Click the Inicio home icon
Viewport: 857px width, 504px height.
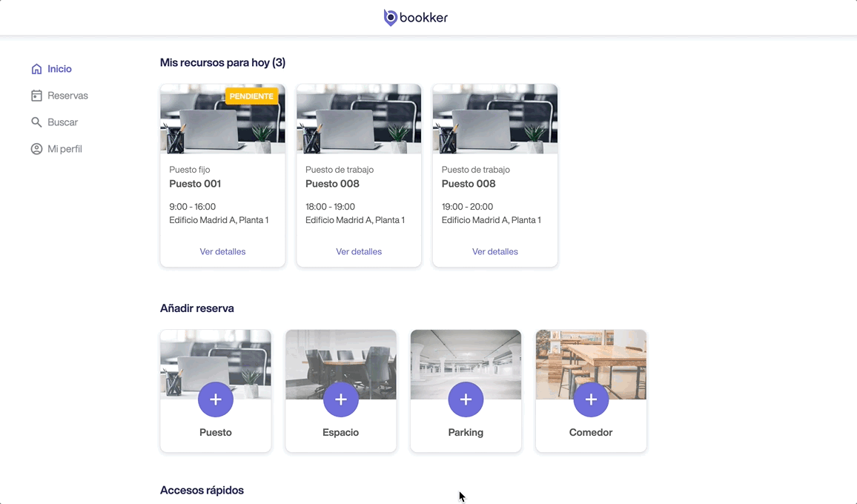pos(36,69)
